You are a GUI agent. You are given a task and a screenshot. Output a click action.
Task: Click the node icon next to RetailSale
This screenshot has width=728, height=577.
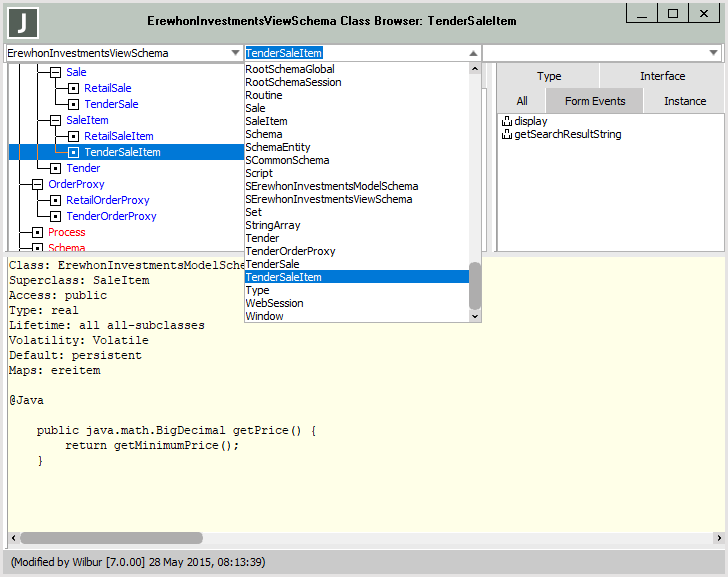pyautogui.click(x=74, y=88)
